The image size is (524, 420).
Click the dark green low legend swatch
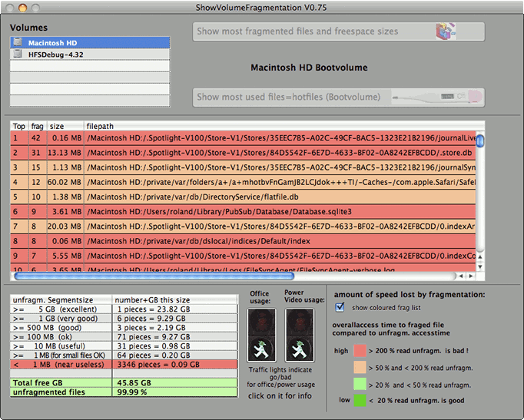point(360,400)
